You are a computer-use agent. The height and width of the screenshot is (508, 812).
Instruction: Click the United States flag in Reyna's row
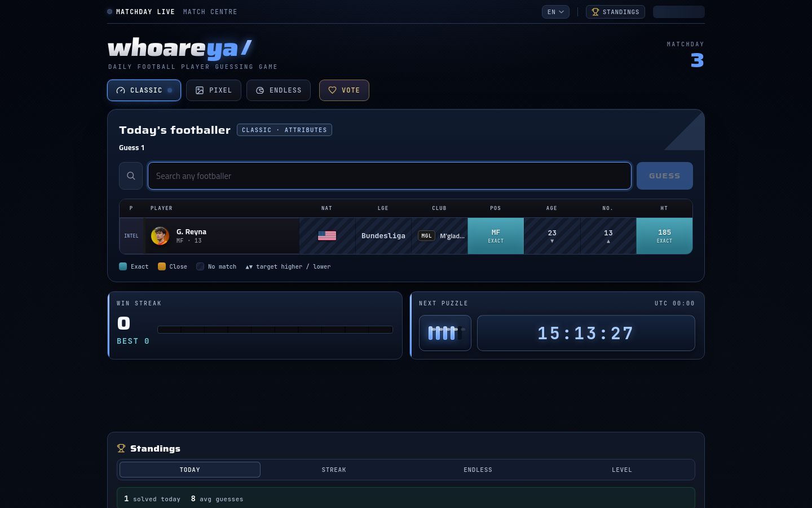327,236
